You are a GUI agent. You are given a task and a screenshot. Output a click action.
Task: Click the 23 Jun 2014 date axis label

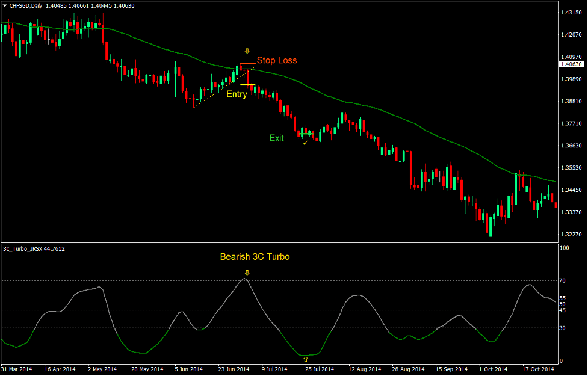(x=234, y=368)
